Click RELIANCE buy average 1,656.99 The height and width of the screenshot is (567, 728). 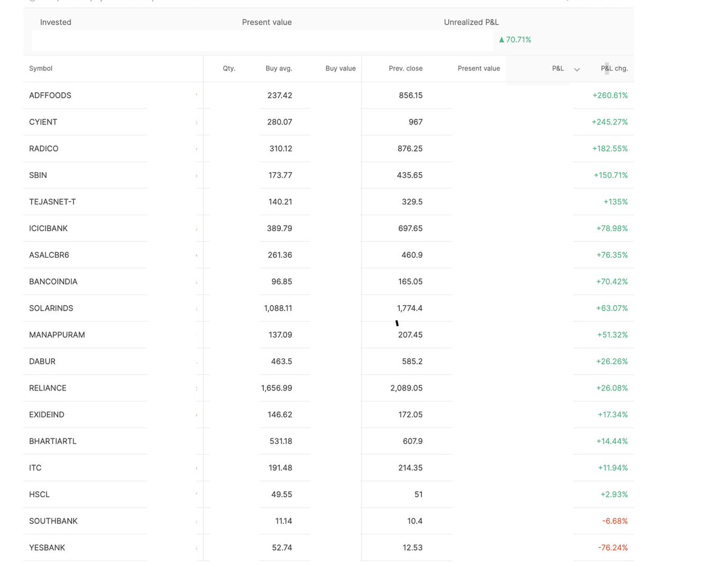[x=277, y=389]
